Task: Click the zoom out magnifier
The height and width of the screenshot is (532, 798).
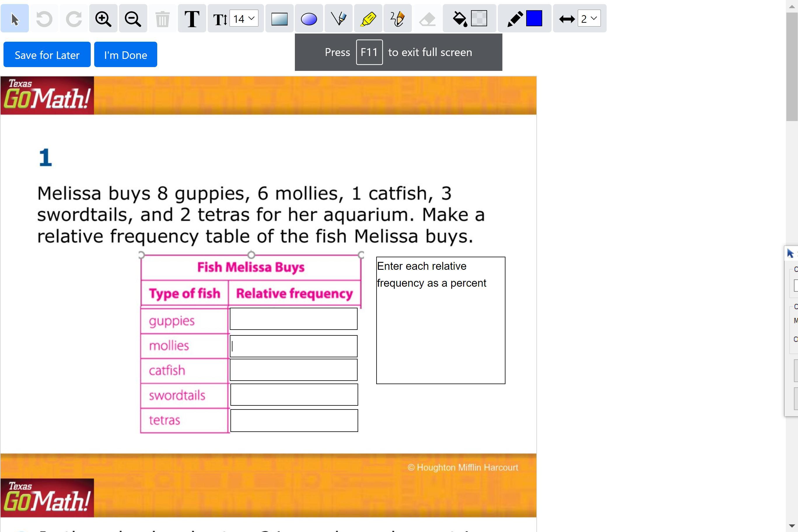Action: [x=133, y=19]
